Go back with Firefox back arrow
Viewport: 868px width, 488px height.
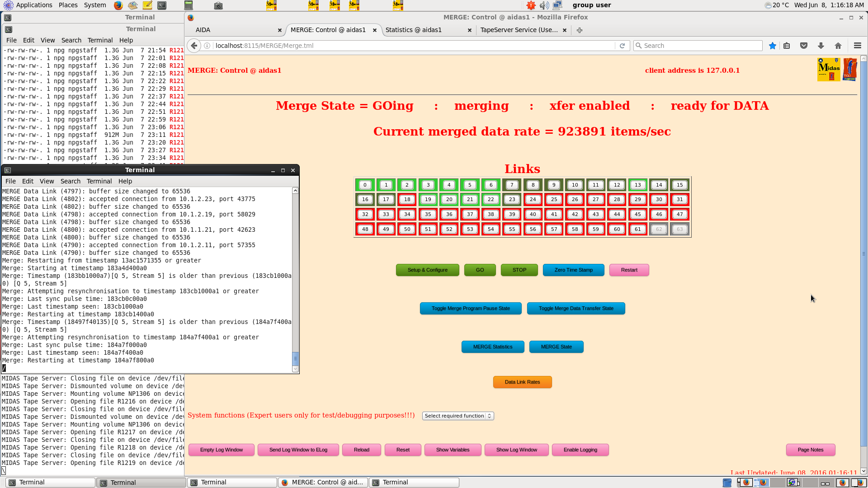(194, 46)
